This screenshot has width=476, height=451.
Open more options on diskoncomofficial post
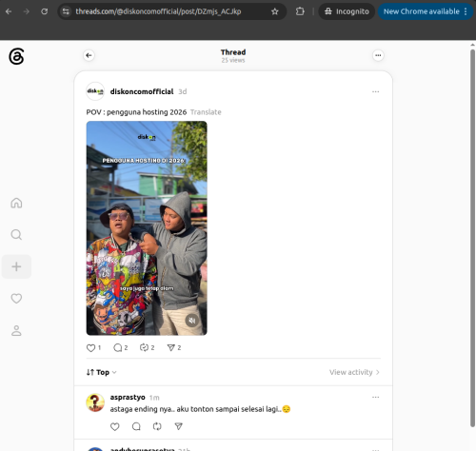[375, 91]
